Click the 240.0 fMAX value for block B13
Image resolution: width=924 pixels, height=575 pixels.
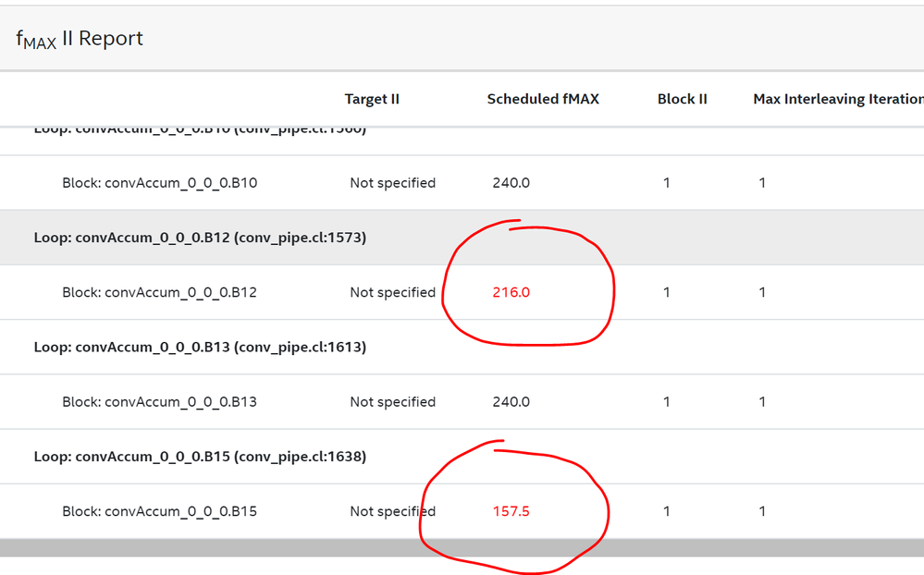[511, 402]
